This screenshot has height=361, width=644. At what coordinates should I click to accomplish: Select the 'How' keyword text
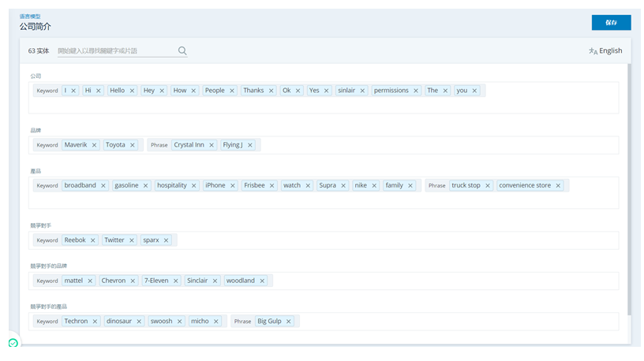[x=180, y=90]
